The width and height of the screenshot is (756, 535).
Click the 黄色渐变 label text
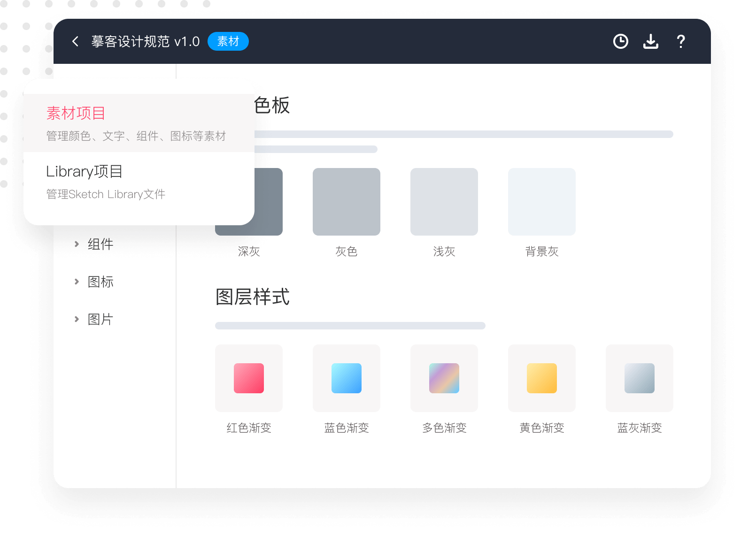coord(542,428)
